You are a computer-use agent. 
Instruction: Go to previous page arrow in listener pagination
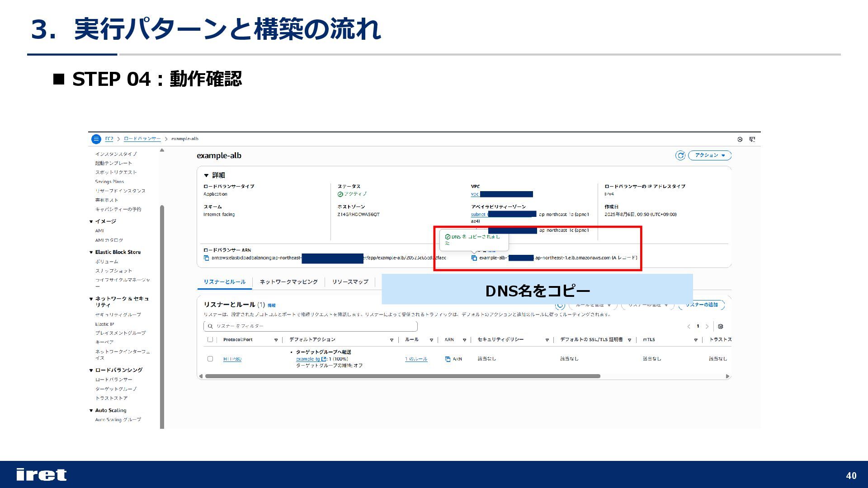click(689, 326)
